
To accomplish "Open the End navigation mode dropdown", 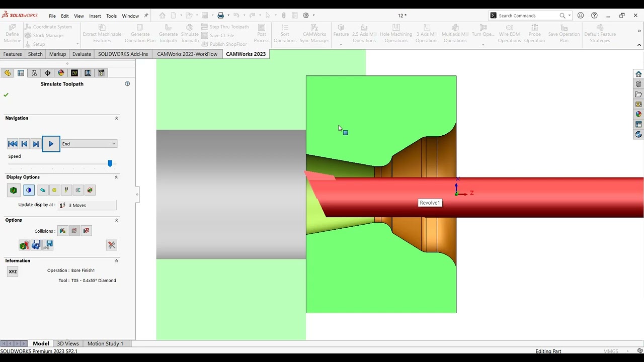I will point(89,144).
